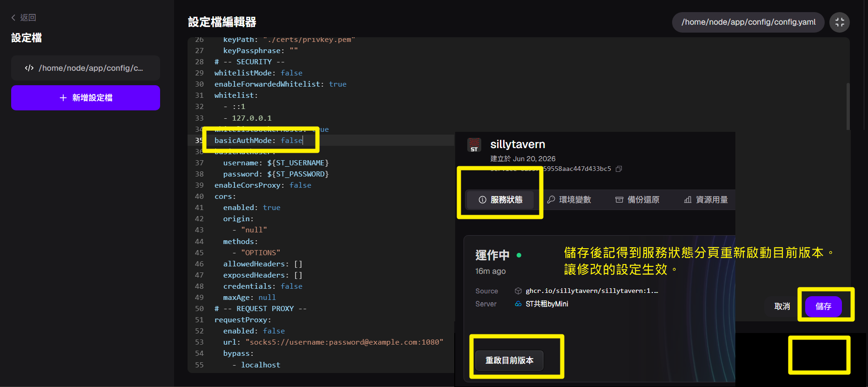Screen dimensions: 868x387
Task: Click the /home/node/app/config/config.yaml path pill
Action: click(748, 22)
